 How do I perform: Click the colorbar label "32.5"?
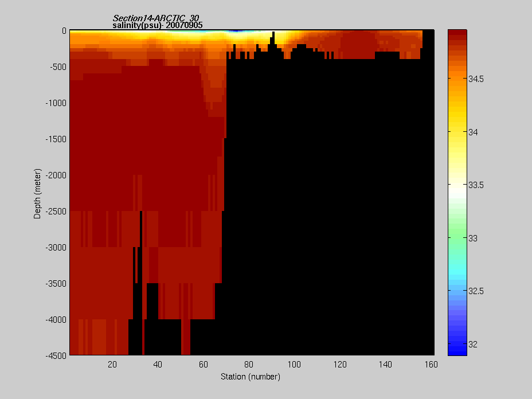pos(476,291)
